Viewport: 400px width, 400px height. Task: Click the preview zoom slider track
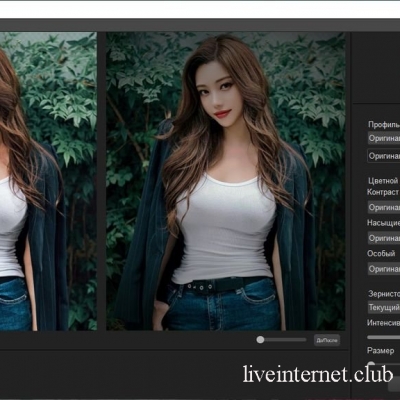click(282, 340)
